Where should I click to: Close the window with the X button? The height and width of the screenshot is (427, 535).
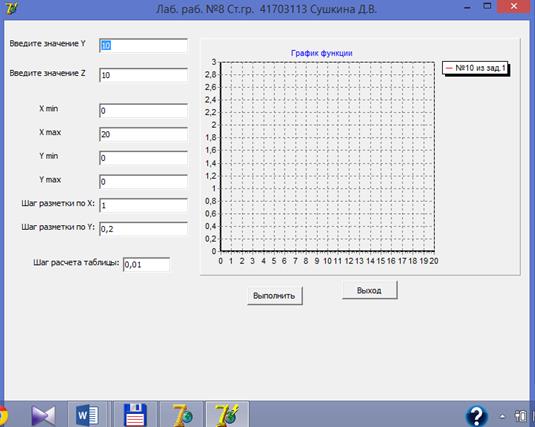pos(514,6)
